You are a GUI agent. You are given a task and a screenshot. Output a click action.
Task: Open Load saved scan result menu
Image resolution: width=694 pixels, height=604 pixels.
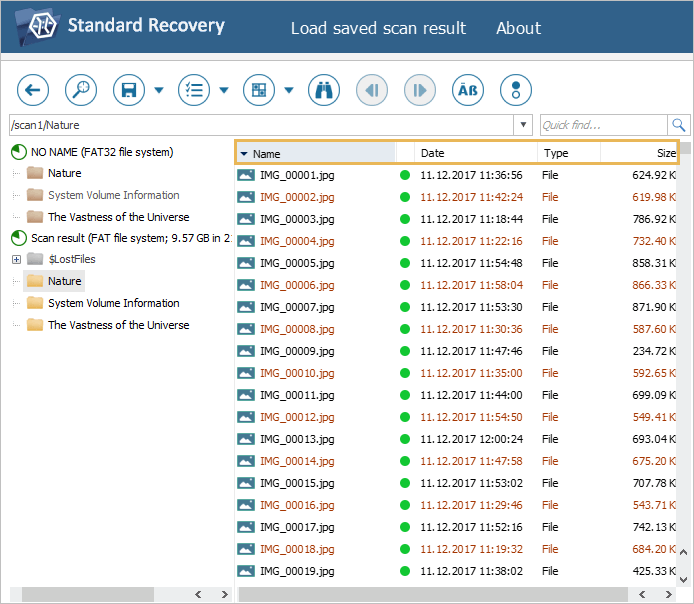(x=378, y=28)
